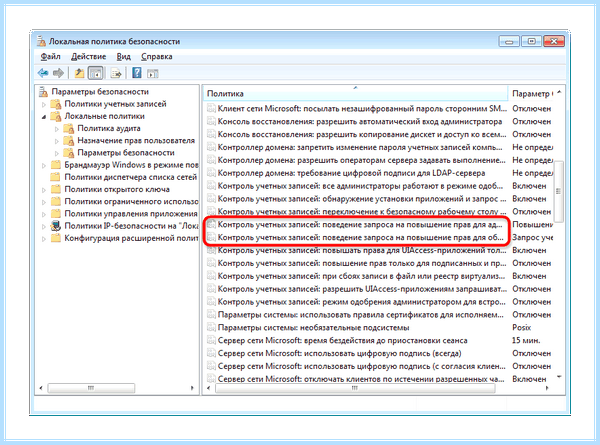Sort by the Политика column header
This screenshot has width=600, height=445.
[356, 93]
